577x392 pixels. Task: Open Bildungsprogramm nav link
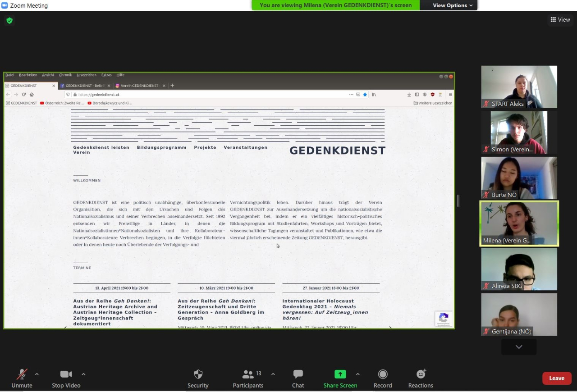[x=162, y=147]
